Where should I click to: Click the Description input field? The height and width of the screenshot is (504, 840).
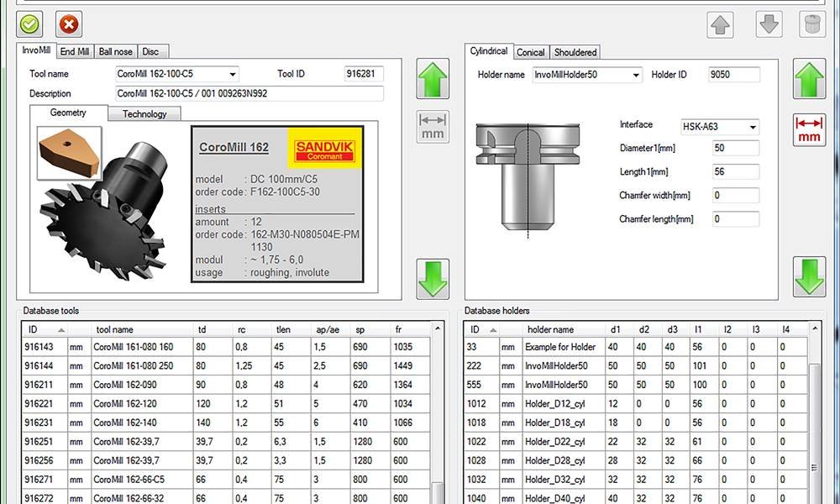249,94
